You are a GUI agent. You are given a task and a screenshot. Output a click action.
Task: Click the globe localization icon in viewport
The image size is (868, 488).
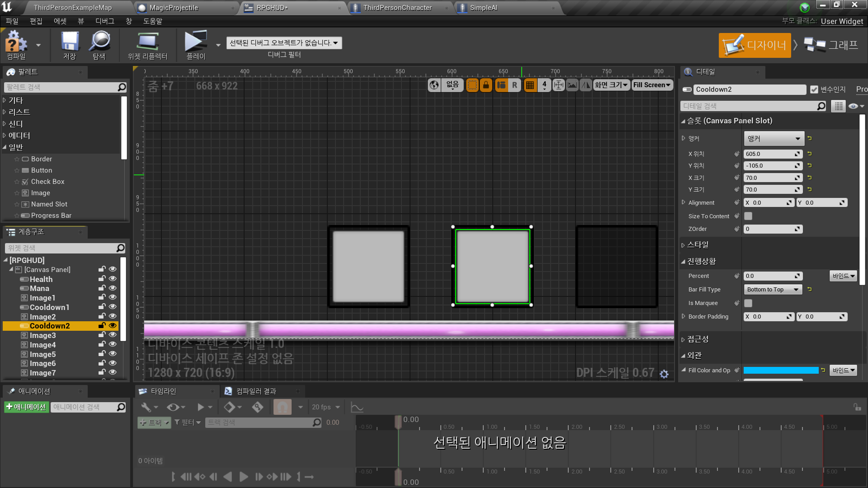434,85
